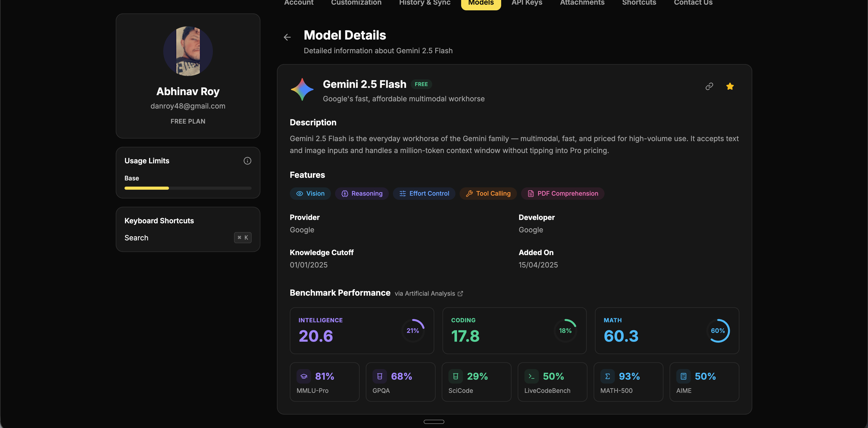Click the Abhinav Roy profile picture
Viewport: 868px width, 428px height.
[x=188, y=51]
